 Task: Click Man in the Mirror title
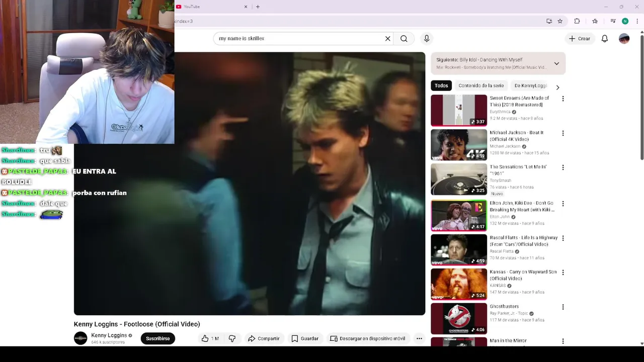click(508, 341)
